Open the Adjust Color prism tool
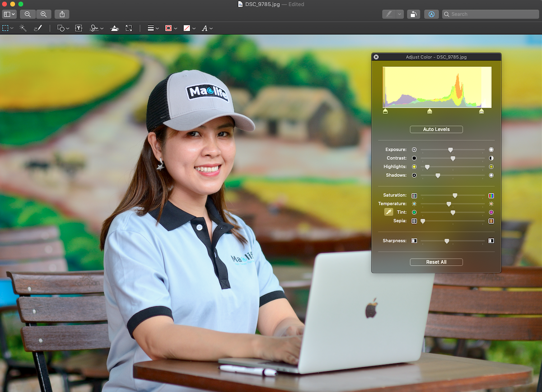The image size is (542, 392). tap(115, 28)
